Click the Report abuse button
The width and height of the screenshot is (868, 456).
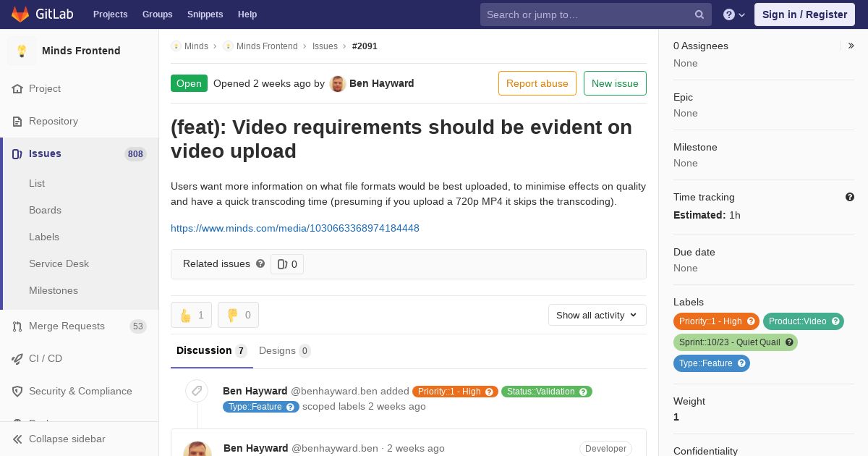[x=537, y=83]
